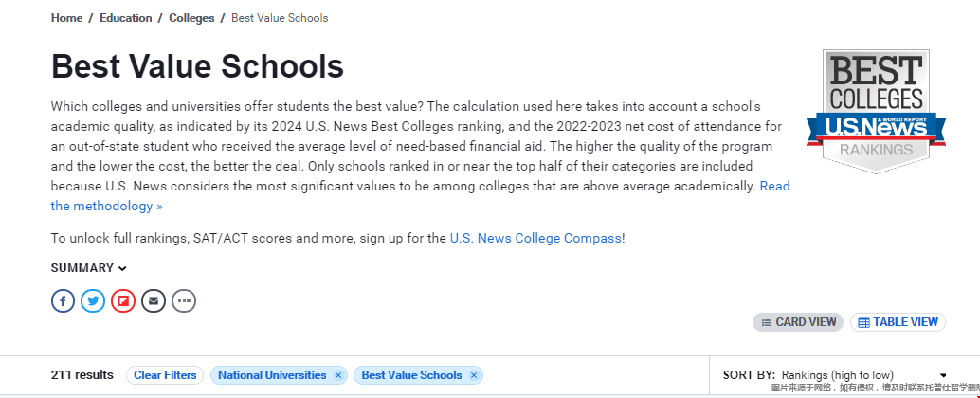Viewport: 980px width, 398px height.
Task: Share page via email envelope icon
Action: click(154, 301)
